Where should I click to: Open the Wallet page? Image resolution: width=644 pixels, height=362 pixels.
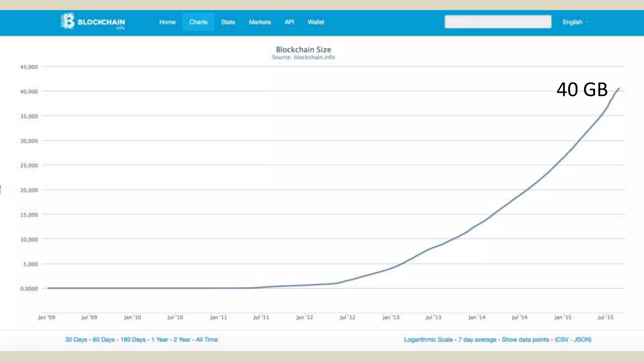[x=316, y=22]
